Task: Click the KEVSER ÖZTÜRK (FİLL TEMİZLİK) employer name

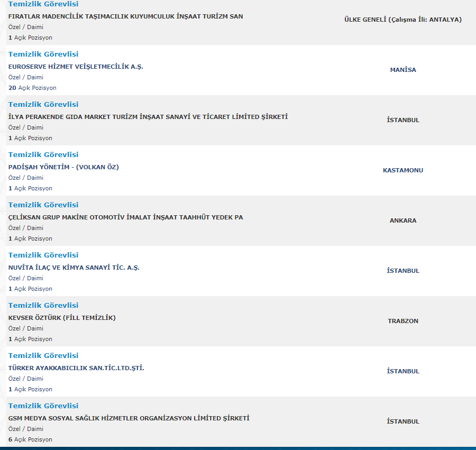Action: (x=62, y=318)
